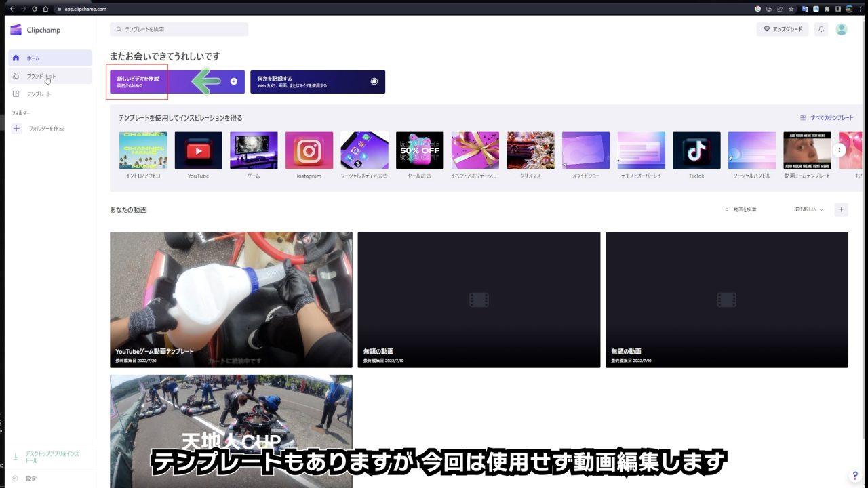The width and height of the screenshot is (868, 488).
Task: Click 何かを記録する button
Action: click(317, 82)
